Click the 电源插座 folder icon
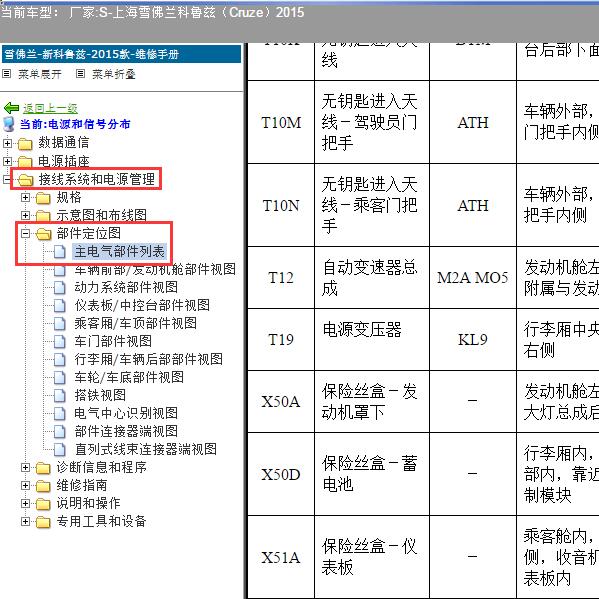This screenshot has width=599, height=599. pyautogui.click(x=25, y=162)
